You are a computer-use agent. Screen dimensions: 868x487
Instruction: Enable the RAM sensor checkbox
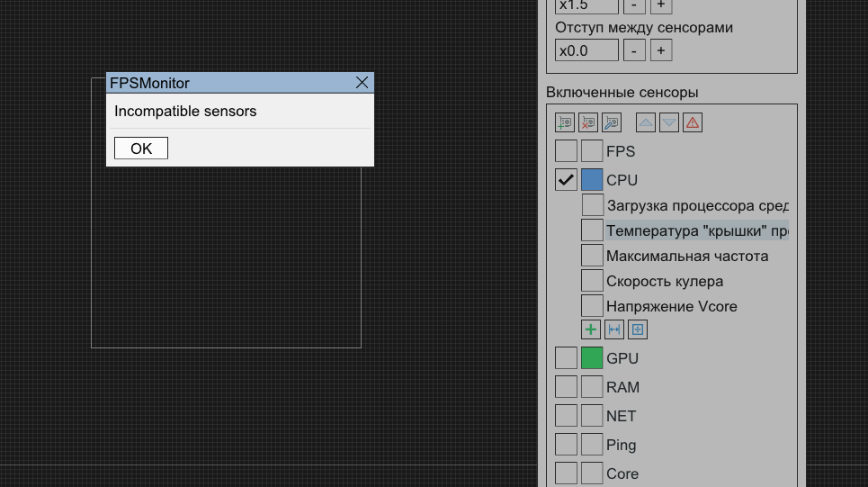click(x=566, y=387)
